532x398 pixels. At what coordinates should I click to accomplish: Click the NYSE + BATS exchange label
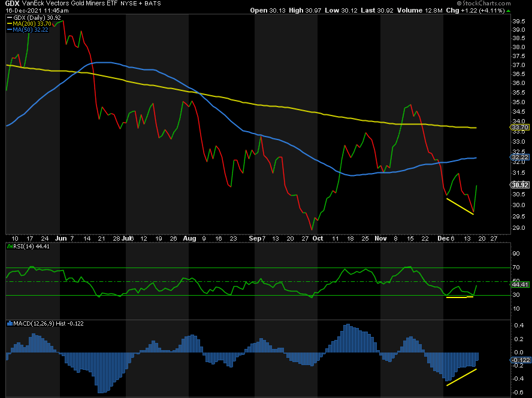pos(141,4)
